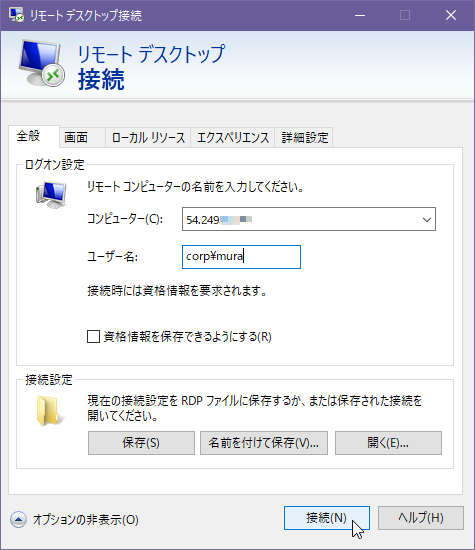This screenshot has height=550, width=475.
Task: Click the 開く(E)... button
Action: [388, 443]
